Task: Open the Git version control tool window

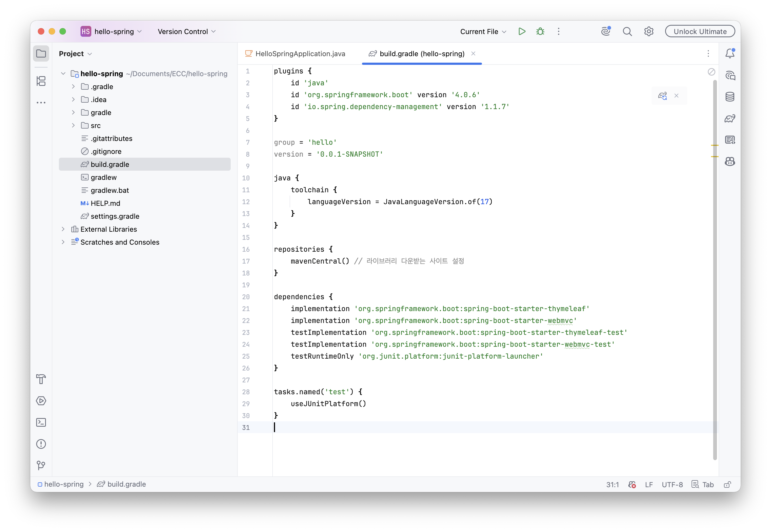Action: click(41, 465)
